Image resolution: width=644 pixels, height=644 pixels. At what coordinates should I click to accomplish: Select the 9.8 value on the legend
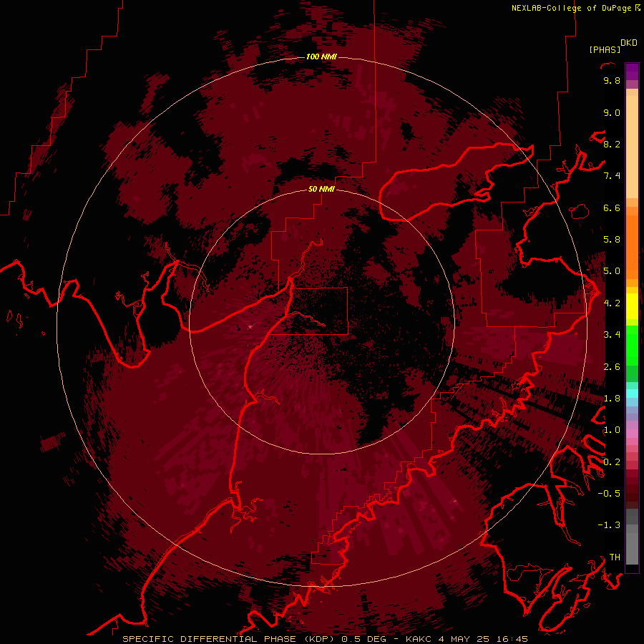click(x=612, y=80)
